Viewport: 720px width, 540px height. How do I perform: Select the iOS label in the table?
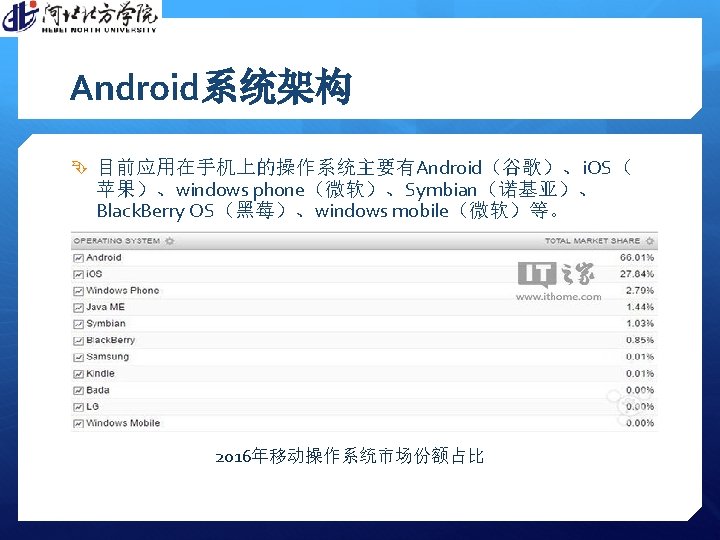coord(94,274)
